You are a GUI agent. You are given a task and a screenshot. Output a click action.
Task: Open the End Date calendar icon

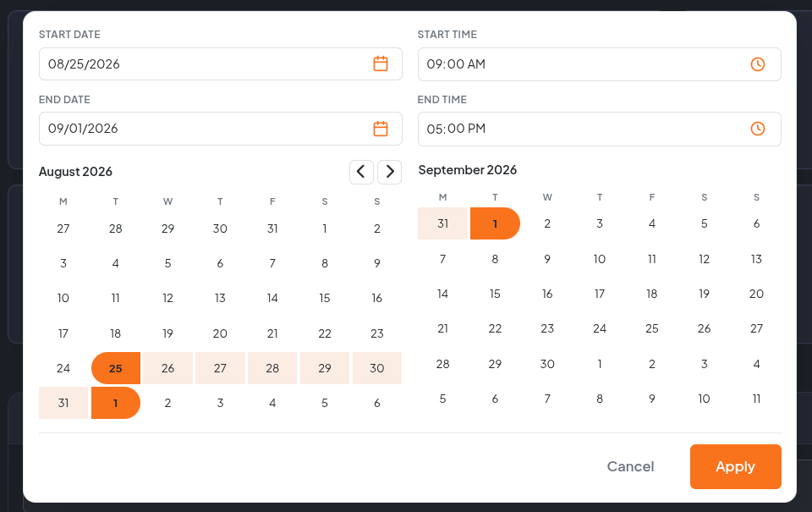[381, 129]
